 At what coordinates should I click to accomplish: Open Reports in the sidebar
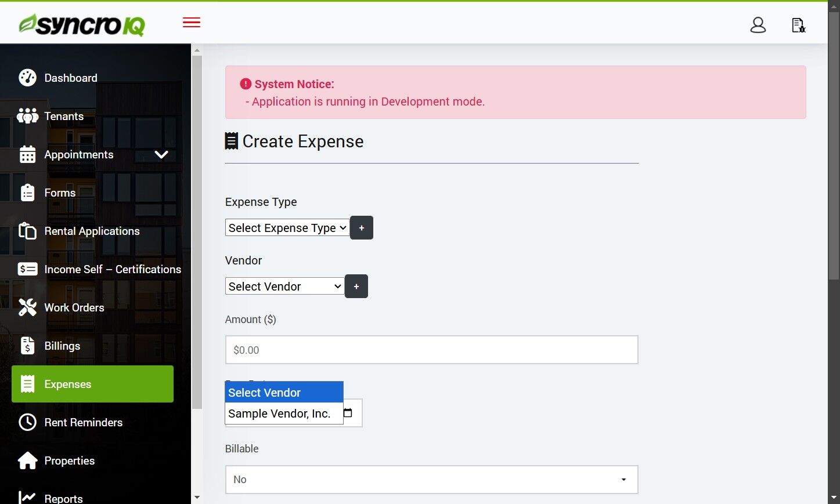pos(63,498)
